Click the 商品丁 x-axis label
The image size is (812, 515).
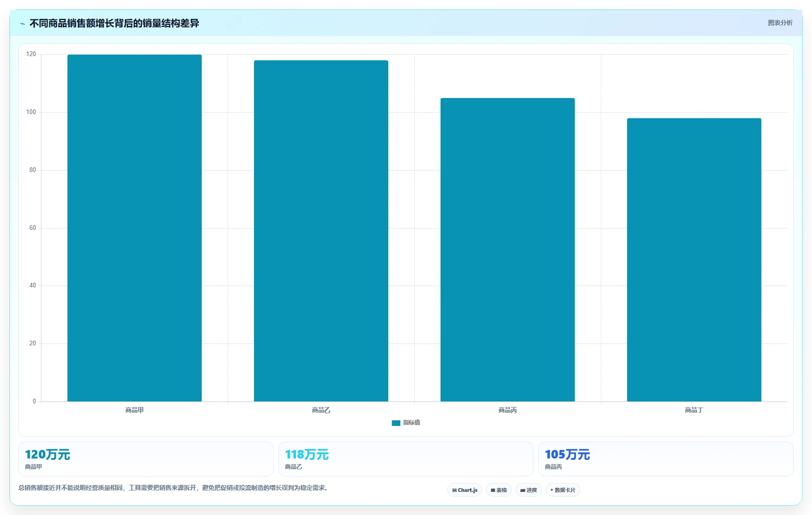pyautogui.click(x=694, y=410)
